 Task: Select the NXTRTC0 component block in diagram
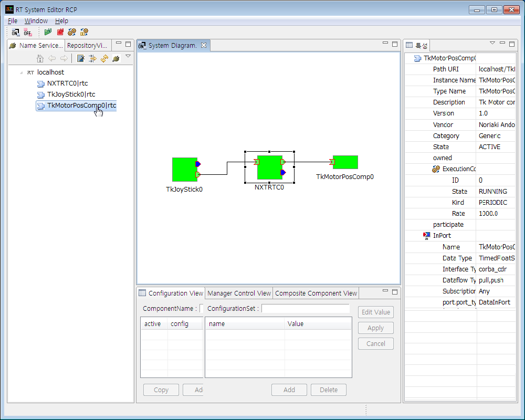tap(269, 167)
